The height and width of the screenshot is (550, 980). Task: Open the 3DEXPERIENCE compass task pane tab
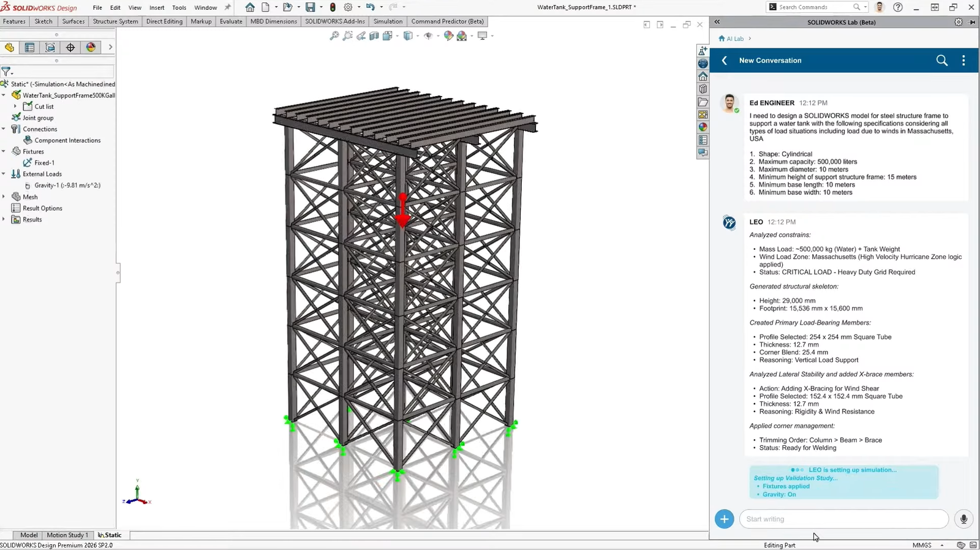tap(703, 63)
